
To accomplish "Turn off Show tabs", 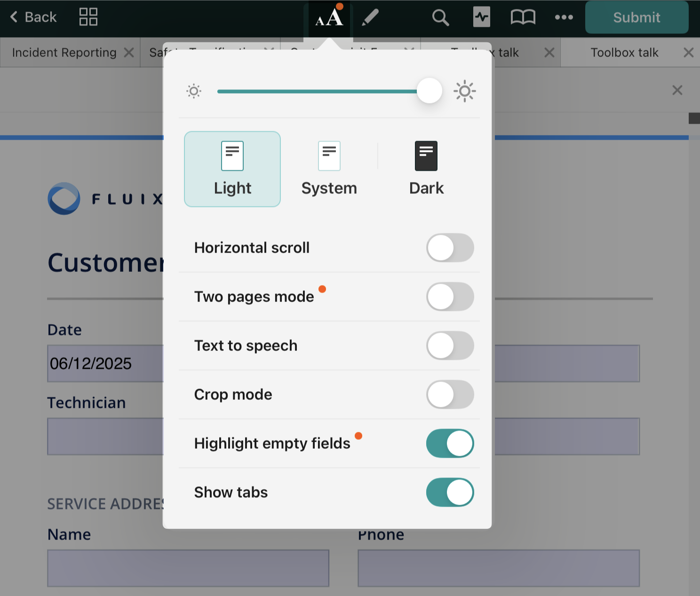I will pyautogui.click(x=450, y=493).
